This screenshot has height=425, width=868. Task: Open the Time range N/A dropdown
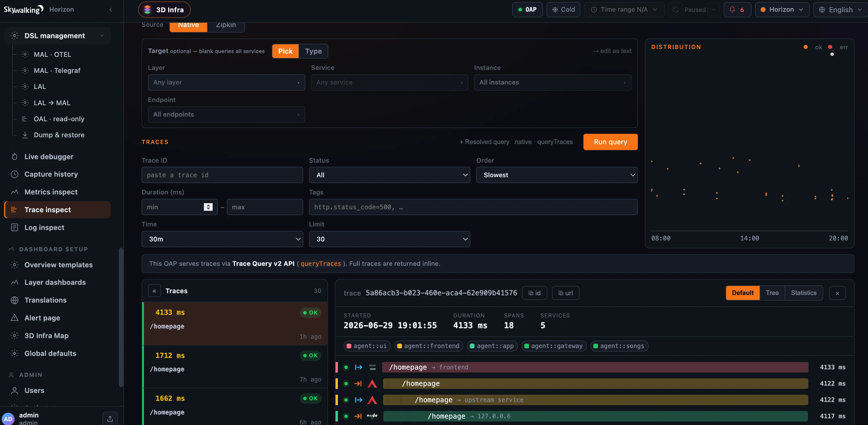(624, 9)
